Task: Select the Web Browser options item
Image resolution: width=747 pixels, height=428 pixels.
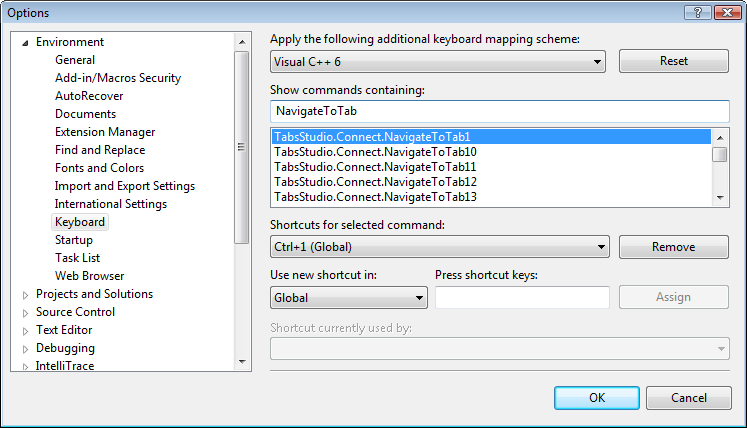Action: tap(89, 276)
